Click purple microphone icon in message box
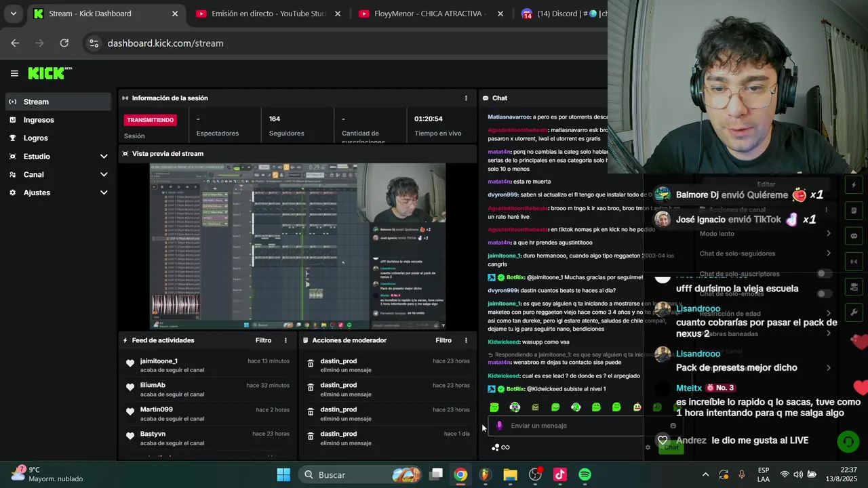 tap(500, 426)
